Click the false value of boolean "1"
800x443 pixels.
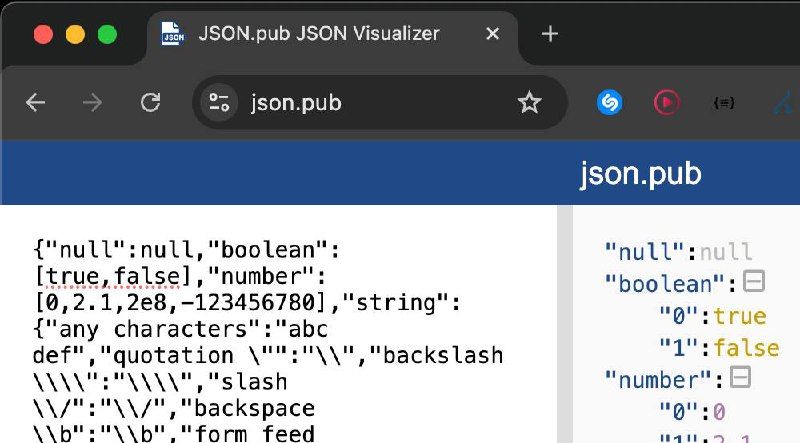746,348
